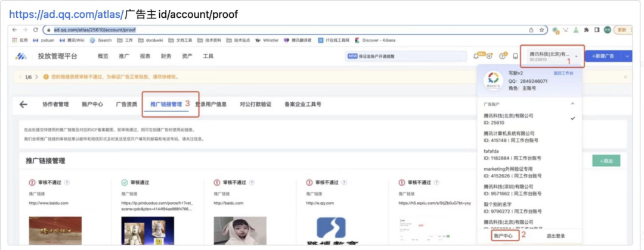
Task: Click the help question-mark icon in header
Action: coord(502,57)
